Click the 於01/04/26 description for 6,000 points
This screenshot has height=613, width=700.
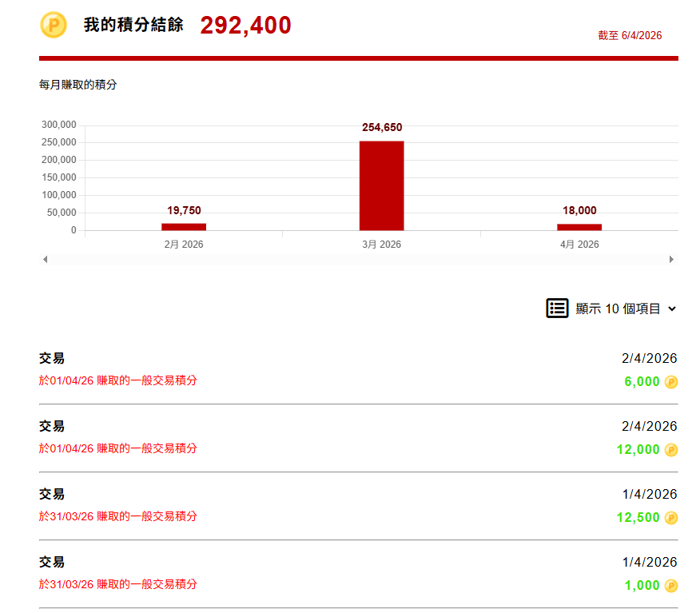117,381
